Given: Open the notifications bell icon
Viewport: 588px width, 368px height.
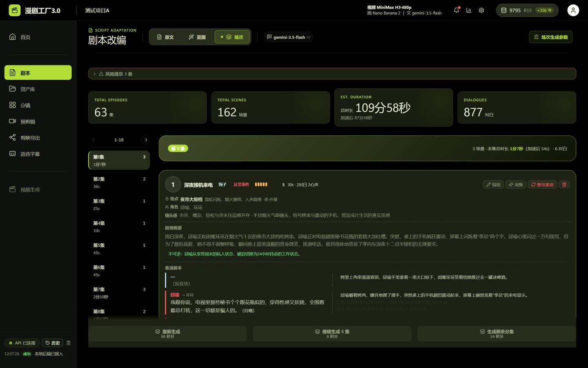Looking at the screenshot, I should click(x=457, y=10).
